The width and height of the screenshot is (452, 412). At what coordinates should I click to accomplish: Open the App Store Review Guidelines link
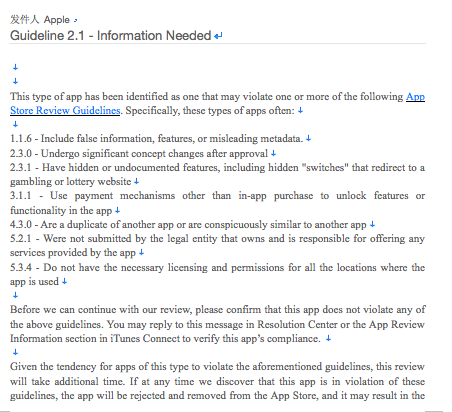coord(415,97)
